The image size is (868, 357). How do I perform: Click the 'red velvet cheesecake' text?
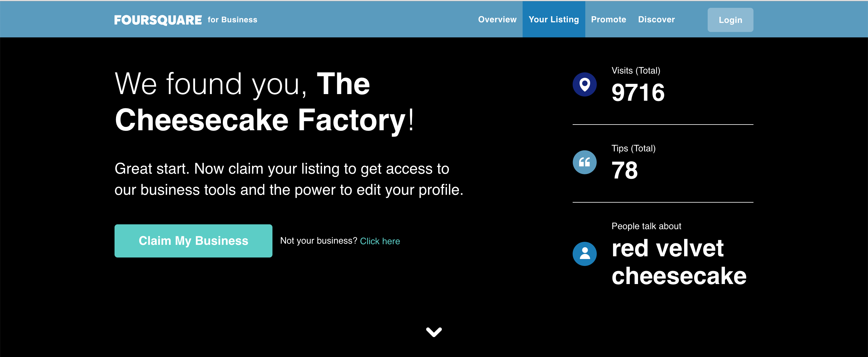pyautogui.click(x=678, y=262)
